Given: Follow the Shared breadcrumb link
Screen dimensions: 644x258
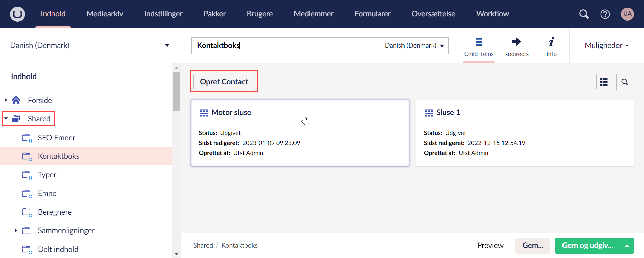Looking at the screenshot, I should [x=203, y=245].
